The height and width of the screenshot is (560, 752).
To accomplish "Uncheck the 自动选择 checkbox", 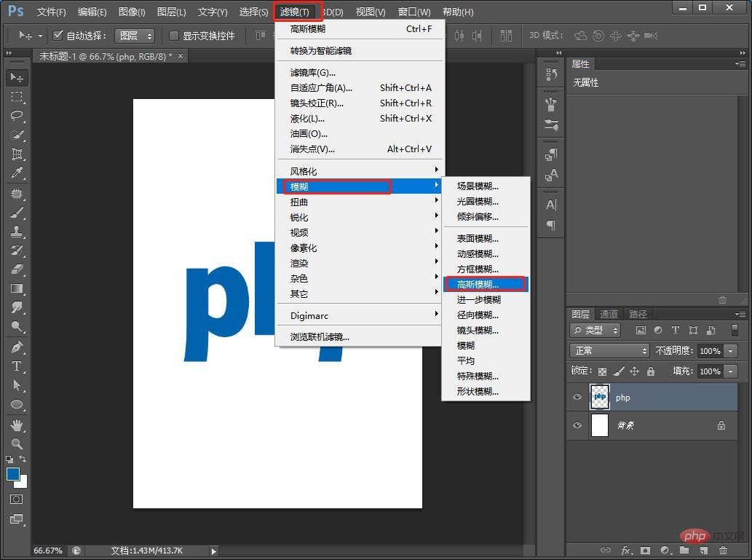I will (58, 34).
